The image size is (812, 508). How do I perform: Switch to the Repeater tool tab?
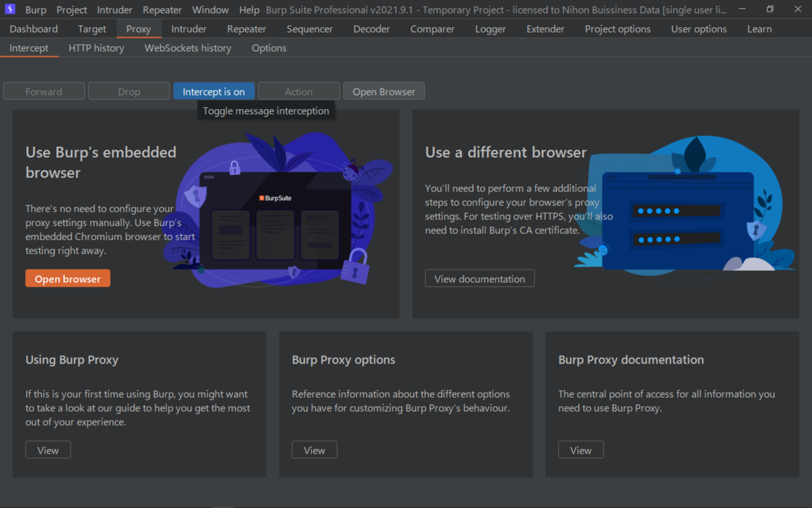pos(246,29)
